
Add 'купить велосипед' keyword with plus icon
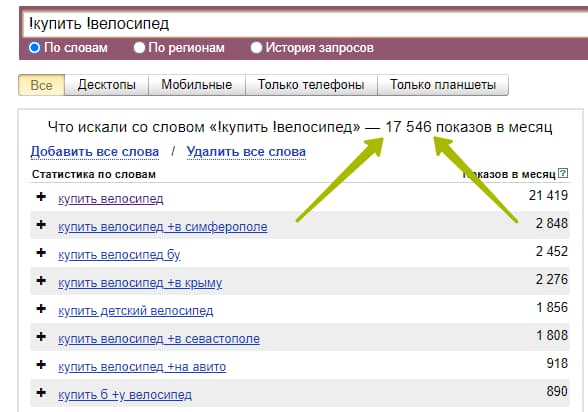(x=41, y=197)
